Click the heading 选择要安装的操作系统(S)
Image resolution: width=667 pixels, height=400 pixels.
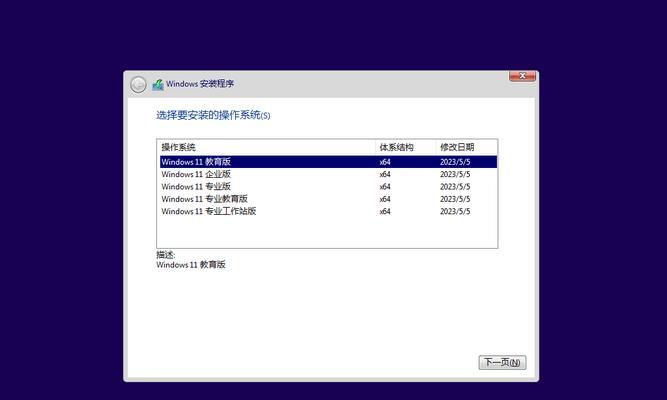click(x=213, y=115)
